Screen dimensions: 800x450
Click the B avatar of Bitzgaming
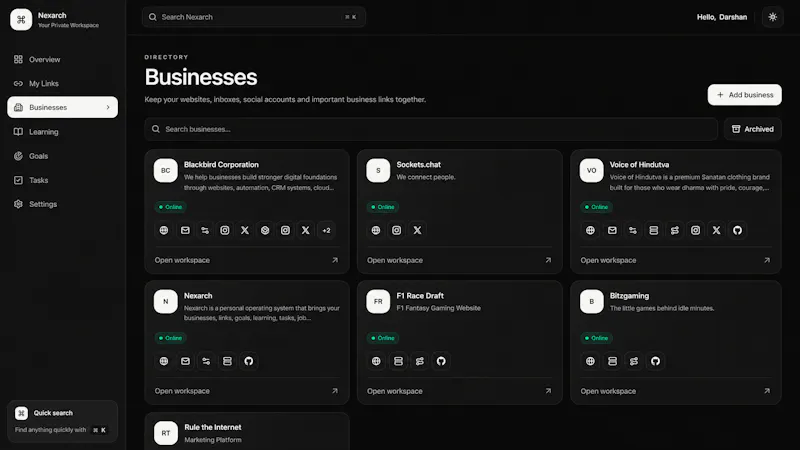click(x=591, y=302)
